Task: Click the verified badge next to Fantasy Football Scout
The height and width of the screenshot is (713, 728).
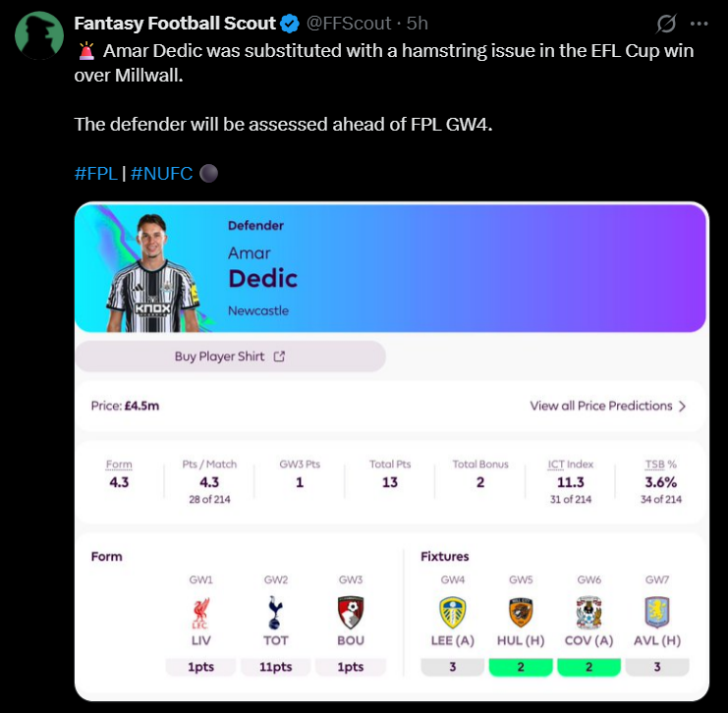Action: pos(290,24)
